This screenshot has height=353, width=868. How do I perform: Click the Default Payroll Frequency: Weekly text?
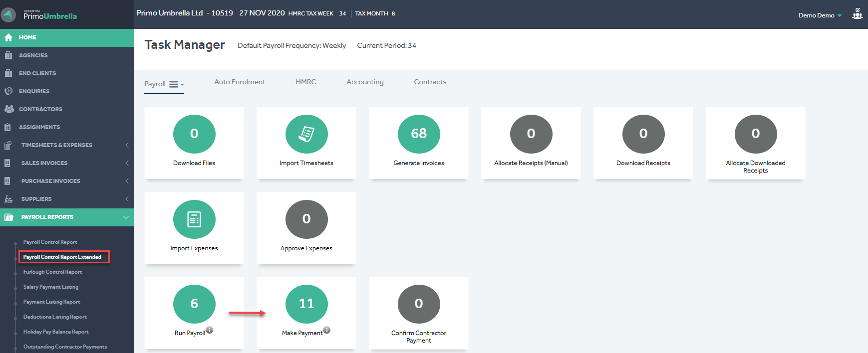tap(291, 45)
